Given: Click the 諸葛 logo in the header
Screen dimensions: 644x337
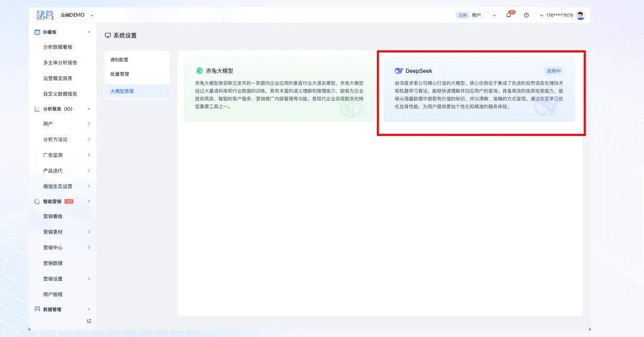Looking at the screenshot, I should tap(45, 15).
